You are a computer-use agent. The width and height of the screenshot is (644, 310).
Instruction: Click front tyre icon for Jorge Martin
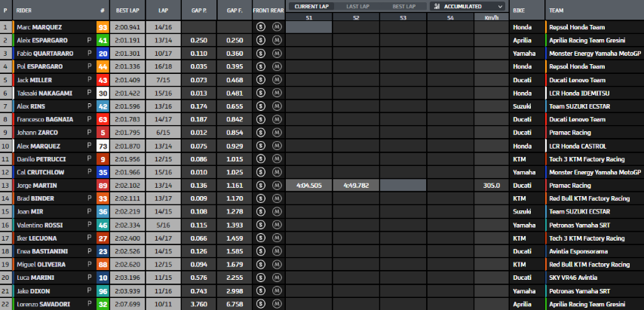[260, 185]
